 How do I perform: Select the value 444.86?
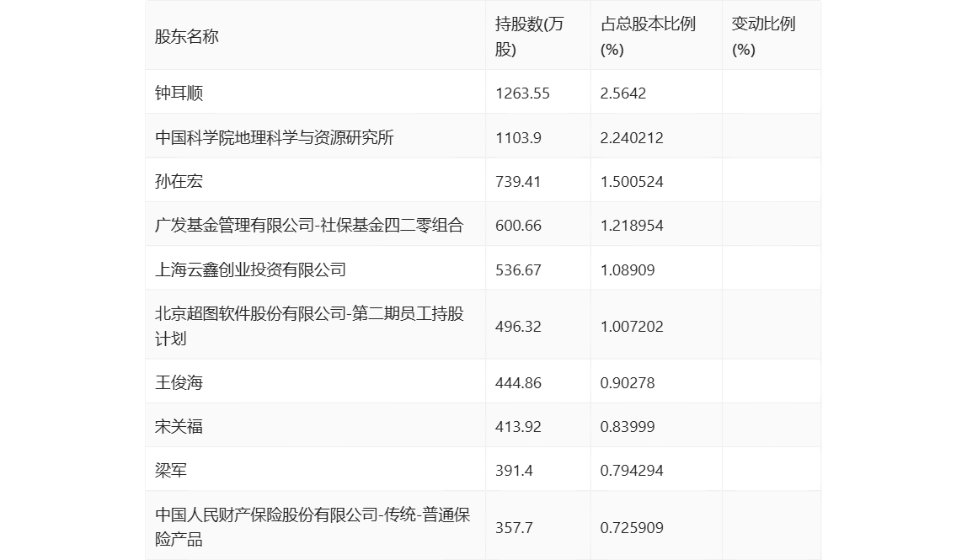click(x=518, y=382)
